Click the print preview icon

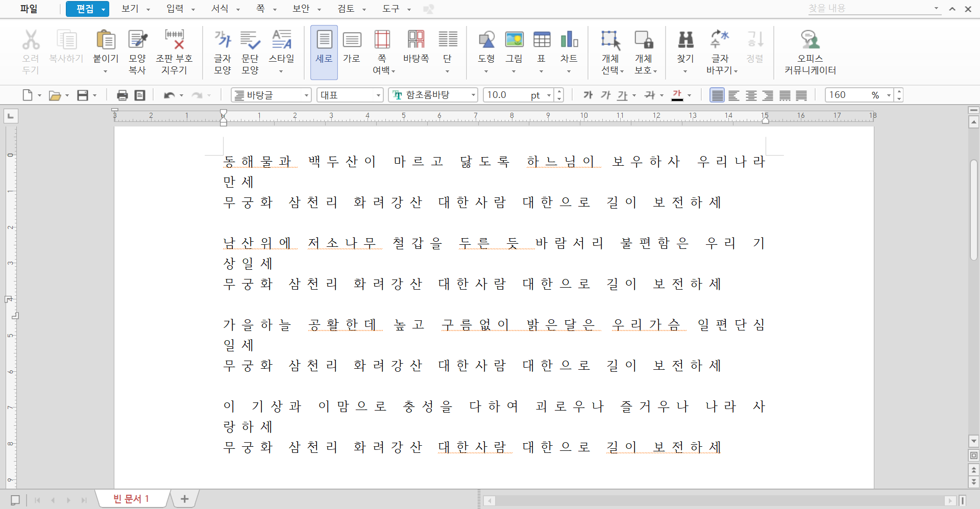click(140, 95)
